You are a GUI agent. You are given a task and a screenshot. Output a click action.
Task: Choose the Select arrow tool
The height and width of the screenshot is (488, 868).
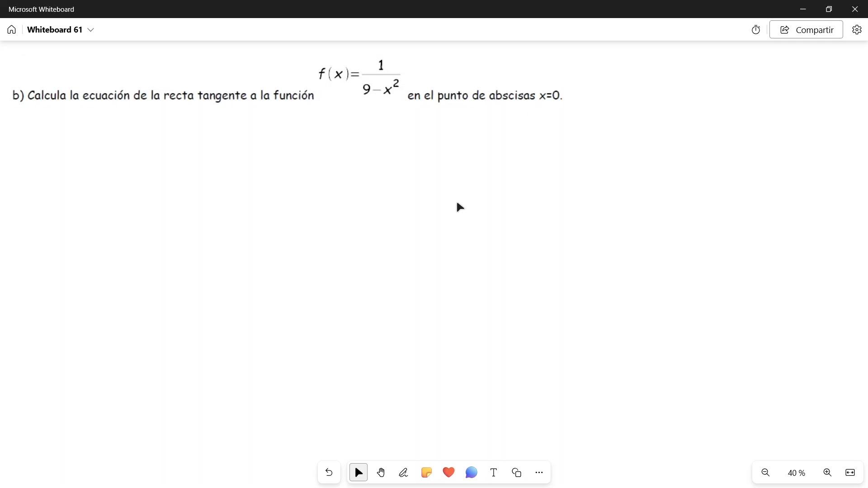359,473
